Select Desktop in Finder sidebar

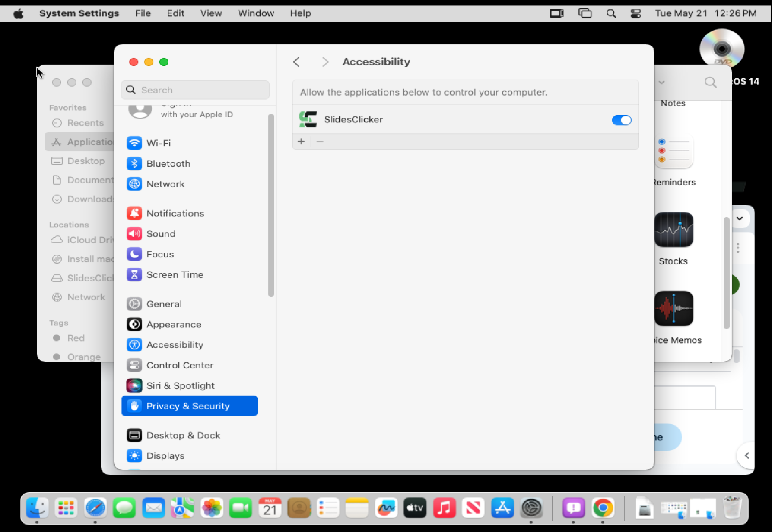point(79,161)
